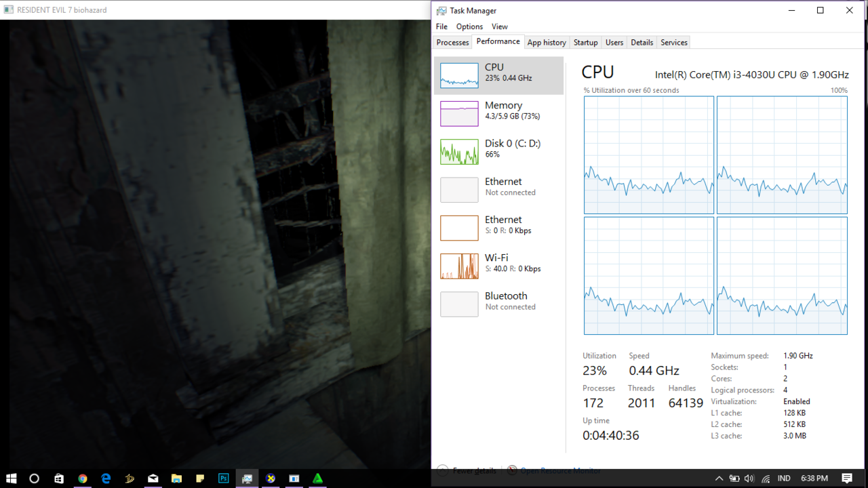
Task: Open Cortana search circle in taskbar
Action: click(x=35, y=479)
